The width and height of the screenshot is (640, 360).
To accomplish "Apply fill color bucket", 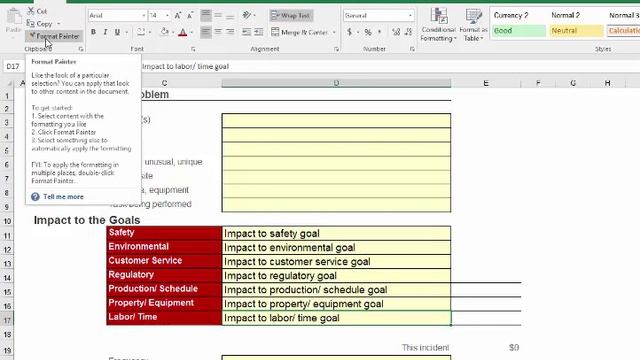I will point(164,32).
